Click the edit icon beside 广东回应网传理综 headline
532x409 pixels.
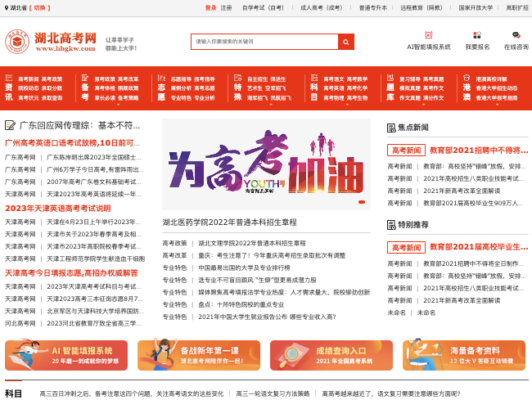[x=10, y=125]
